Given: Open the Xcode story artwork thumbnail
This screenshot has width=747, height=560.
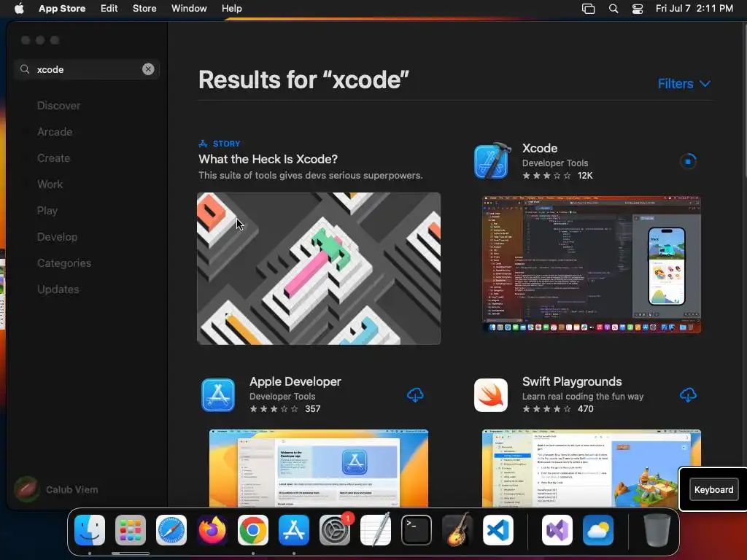Looking at the screenshot, I should [319, 268].
